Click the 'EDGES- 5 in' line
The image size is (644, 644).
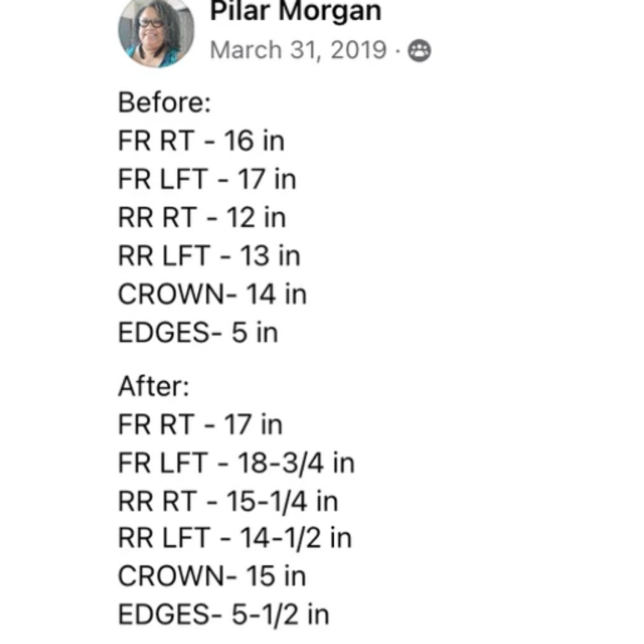198,332
